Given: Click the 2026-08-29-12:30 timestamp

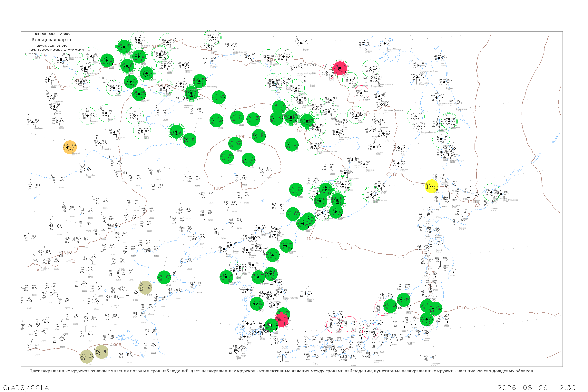Looking at the screenshot, I should (536, 387).
